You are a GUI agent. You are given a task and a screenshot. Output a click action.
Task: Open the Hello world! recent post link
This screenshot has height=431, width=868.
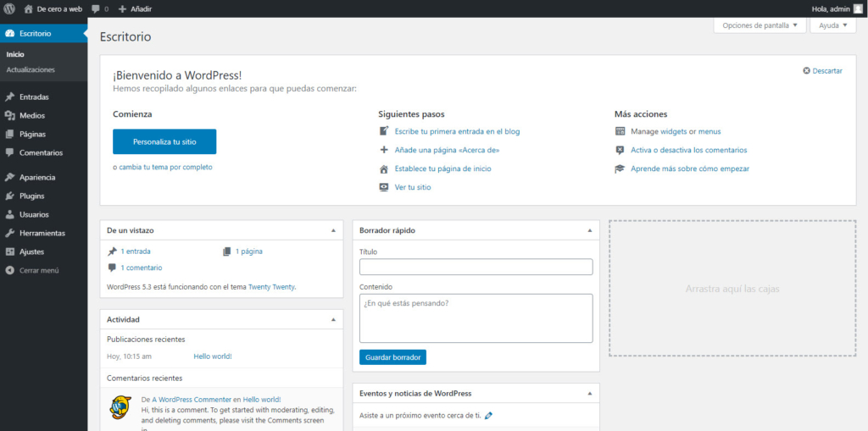tap(213, 356)
